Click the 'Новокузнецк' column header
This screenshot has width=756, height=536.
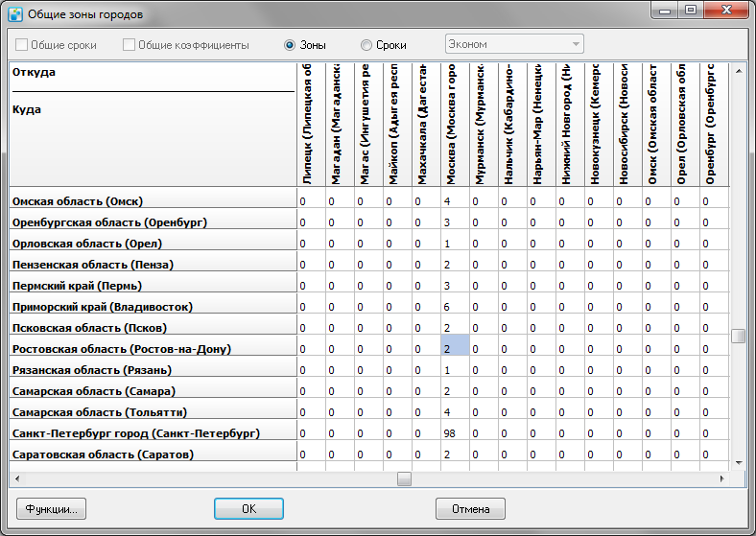point(599,125)
